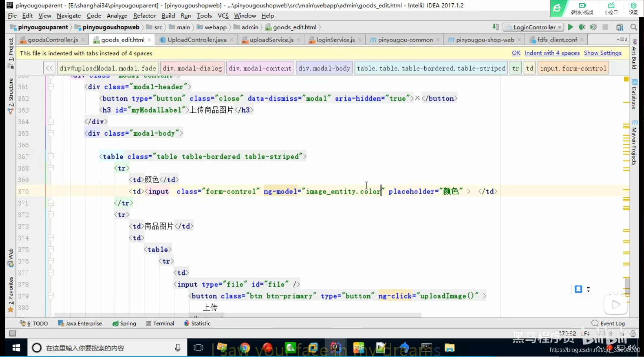Click Indent with 4 spaces link

[x=552, y=53]
